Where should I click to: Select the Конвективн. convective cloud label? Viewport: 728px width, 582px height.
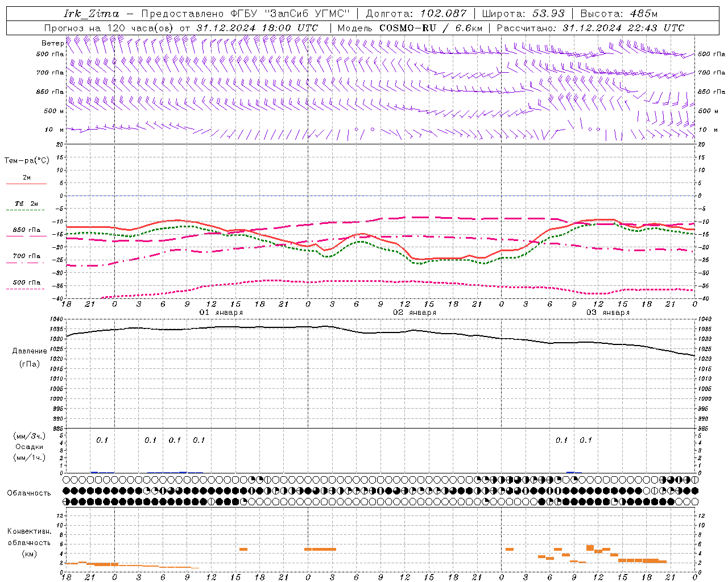[29, 531]
